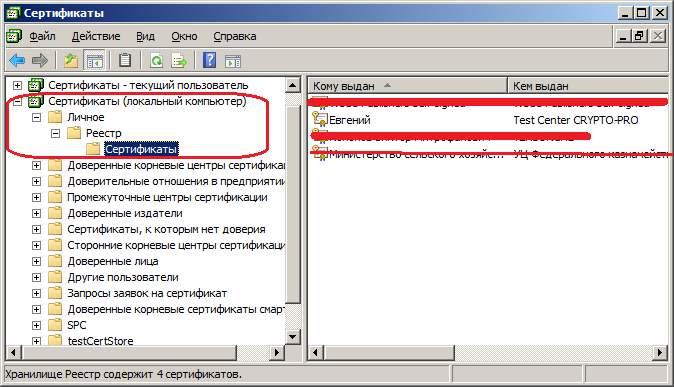Open the Действие menu
The image size is (674, 387).
(x=96, y=37)
